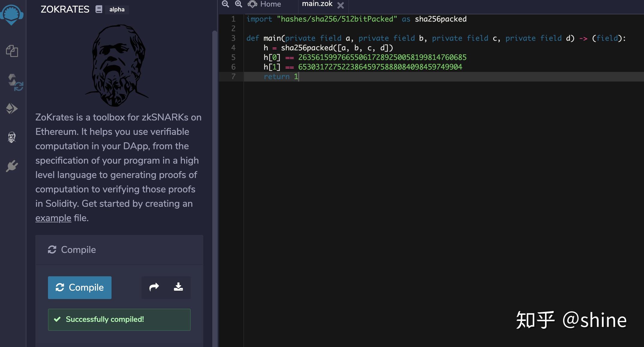Switch to the Home tab

(264, 4)
